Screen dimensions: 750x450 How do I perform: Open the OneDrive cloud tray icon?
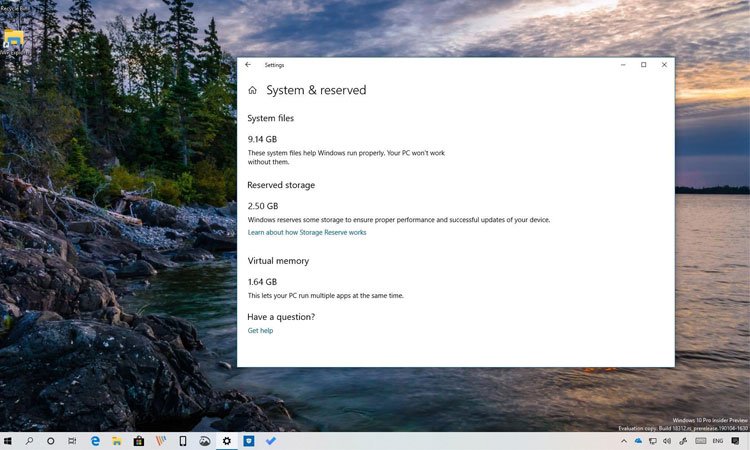[638, 441]
